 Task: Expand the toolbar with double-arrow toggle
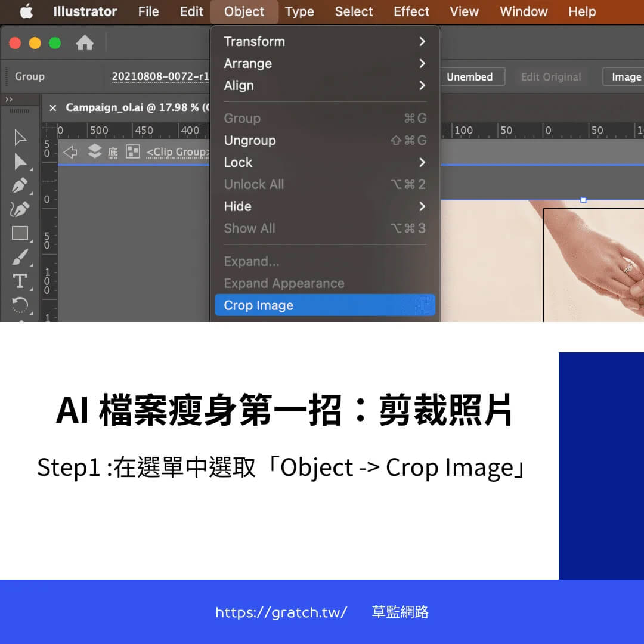(x=9, y=99)
